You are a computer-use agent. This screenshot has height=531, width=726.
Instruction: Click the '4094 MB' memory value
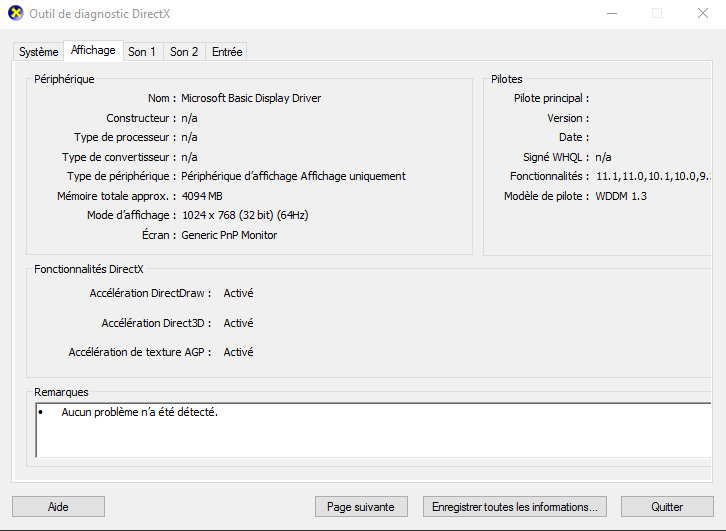tap(202, 196)
